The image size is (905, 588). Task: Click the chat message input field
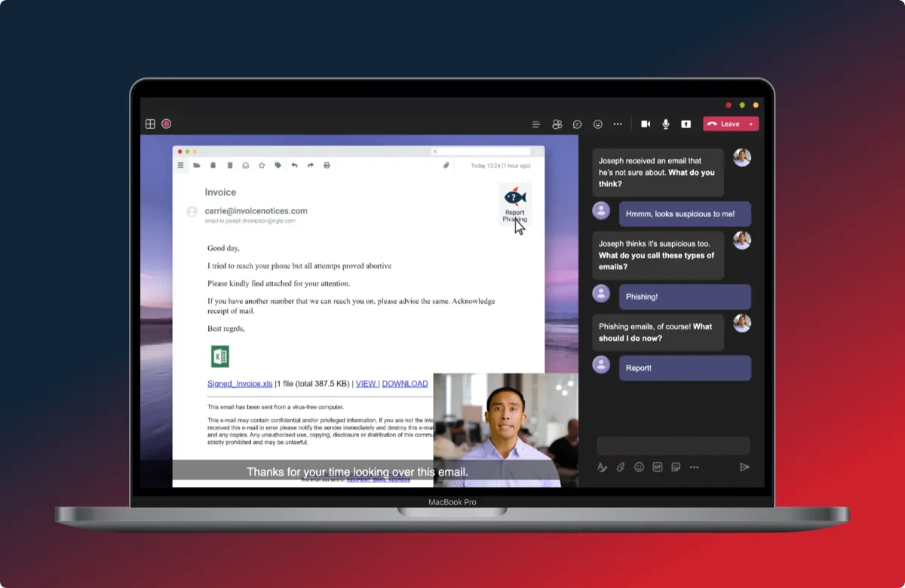click(x=673, y=446)
